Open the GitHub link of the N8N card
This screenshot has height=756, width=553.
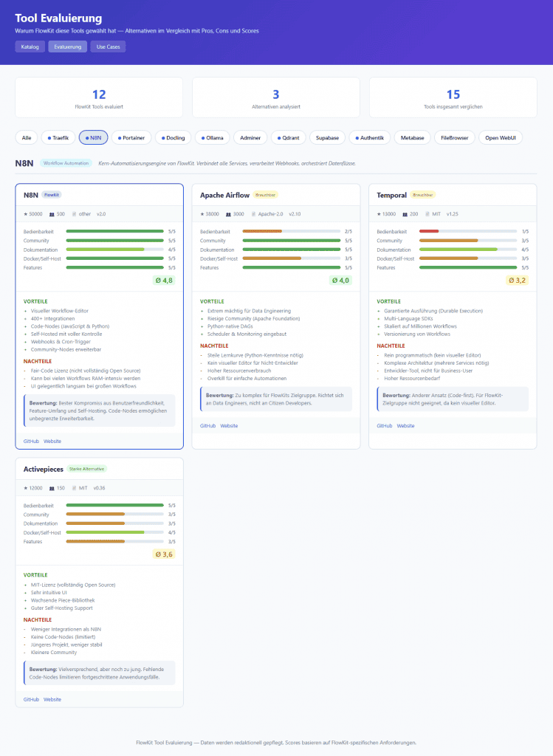click(x=31, y=441)
